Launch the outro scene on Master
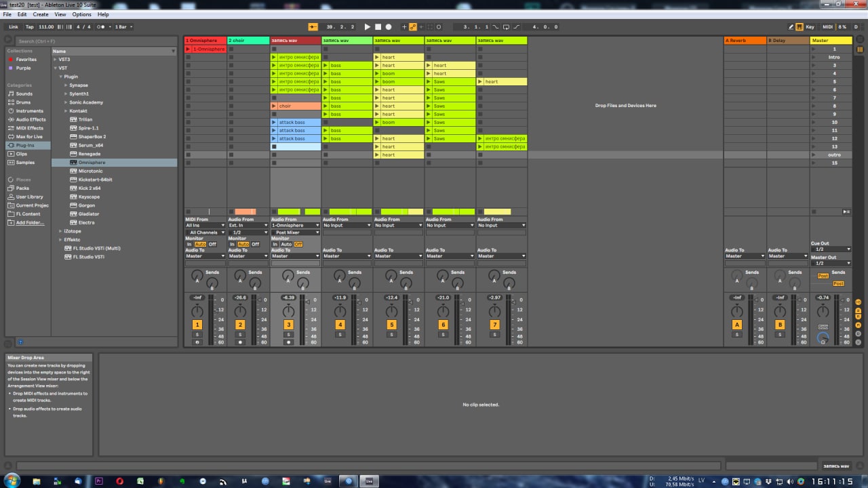868x488 pixels. (814, 155)
